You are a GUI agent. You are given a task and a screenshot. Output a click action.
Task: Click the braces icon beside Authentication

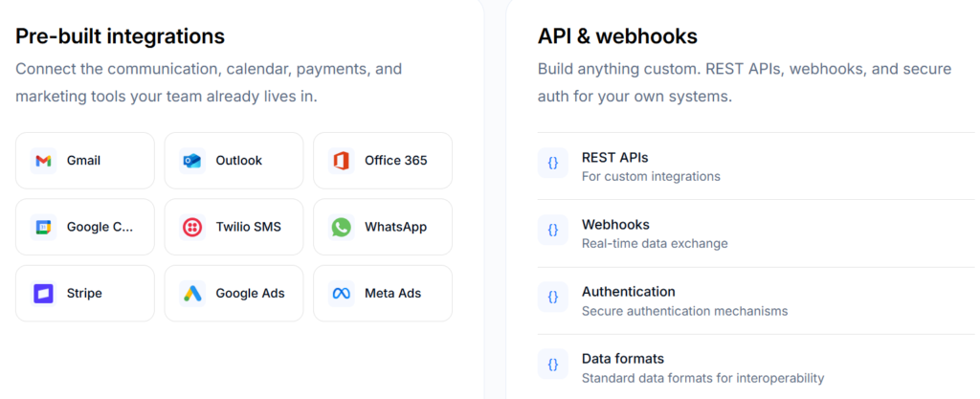coord(552,298)
